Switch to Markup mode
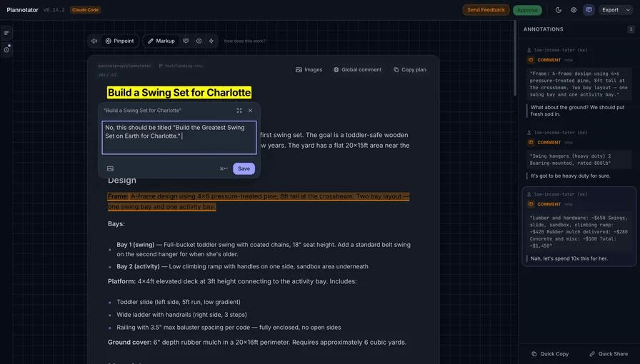The width and height of the screenshot is (640, 364). tap(161, 41)
